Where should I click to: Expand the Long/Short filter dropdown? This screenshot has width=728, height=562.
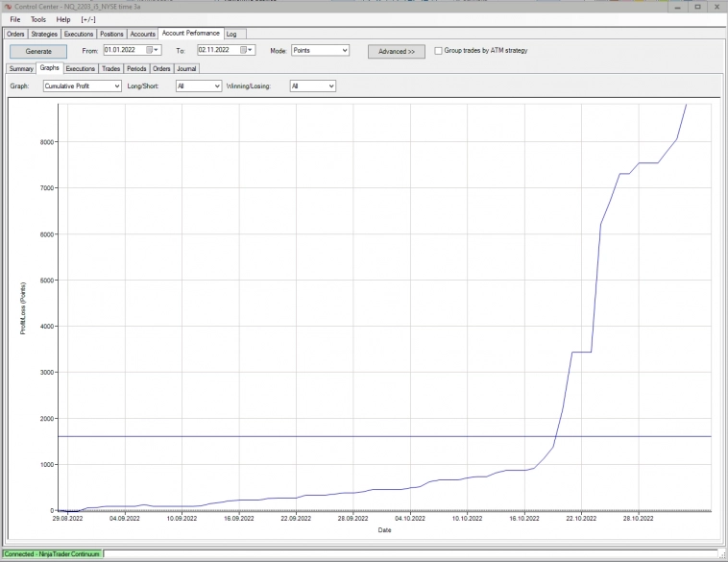coord(199,86)
